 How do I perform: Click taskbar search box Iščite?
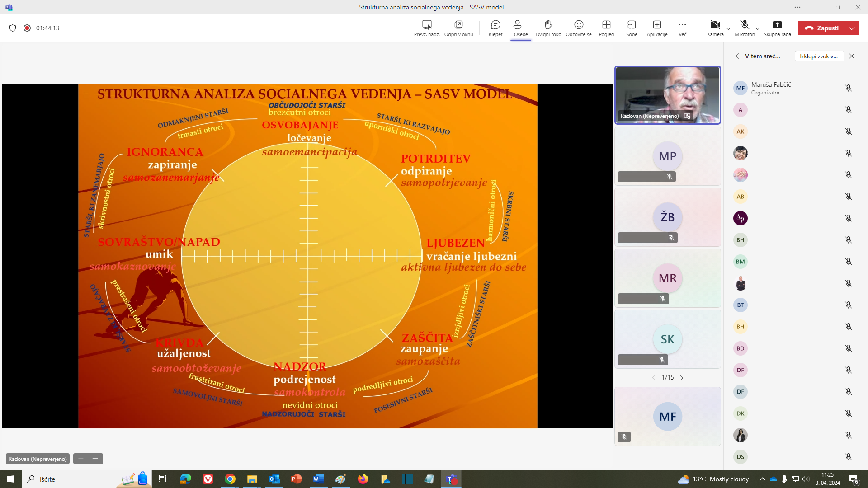[x=86, y=479]
